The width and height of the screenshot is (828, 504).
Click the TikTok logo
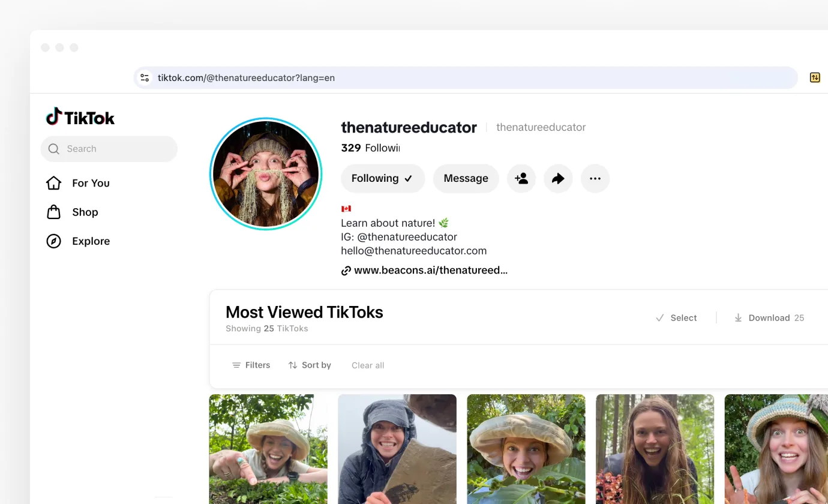(80, 117)
